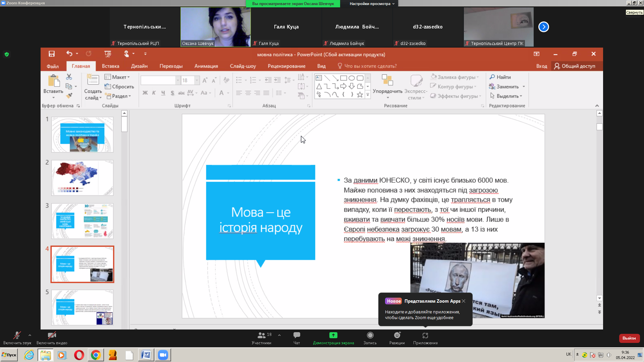Click the Create Slide icon

[x=93, y=80]
